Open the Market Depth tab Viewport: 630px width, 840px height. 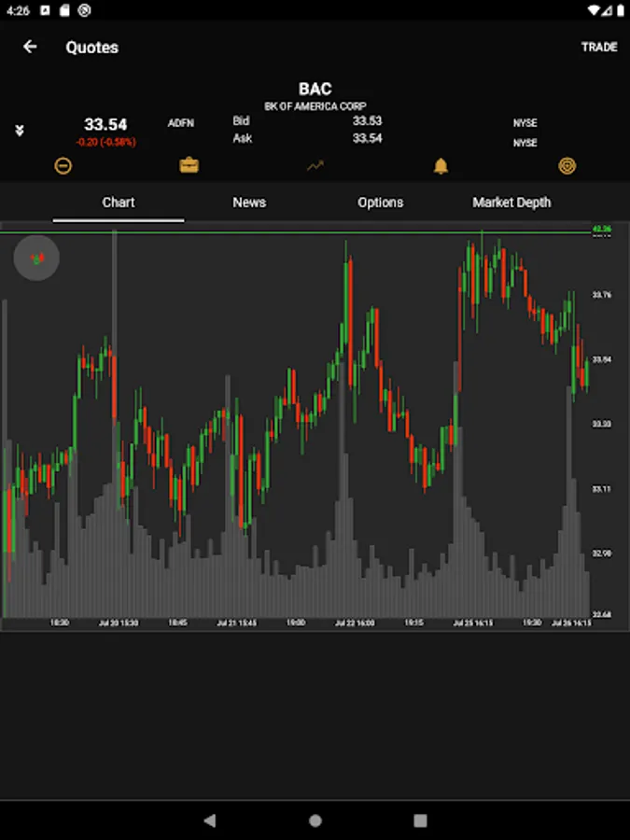(511, 203)
